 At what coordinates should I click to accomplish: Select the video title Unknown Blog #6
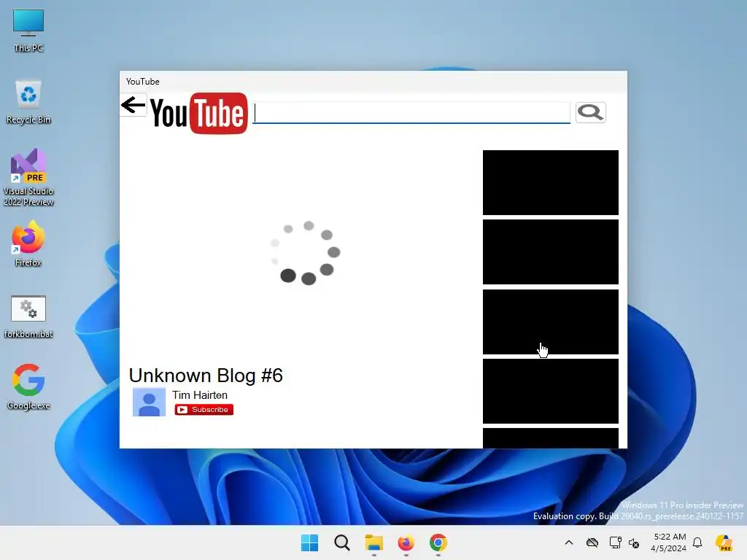coord(206,376)
